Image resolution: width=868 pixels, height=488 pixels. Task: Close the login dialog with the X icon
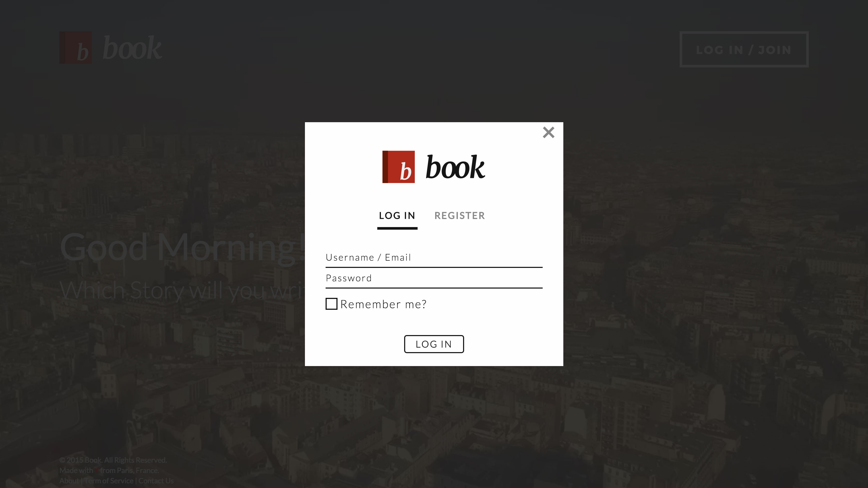pyautogui.click(x=549, y=132)
